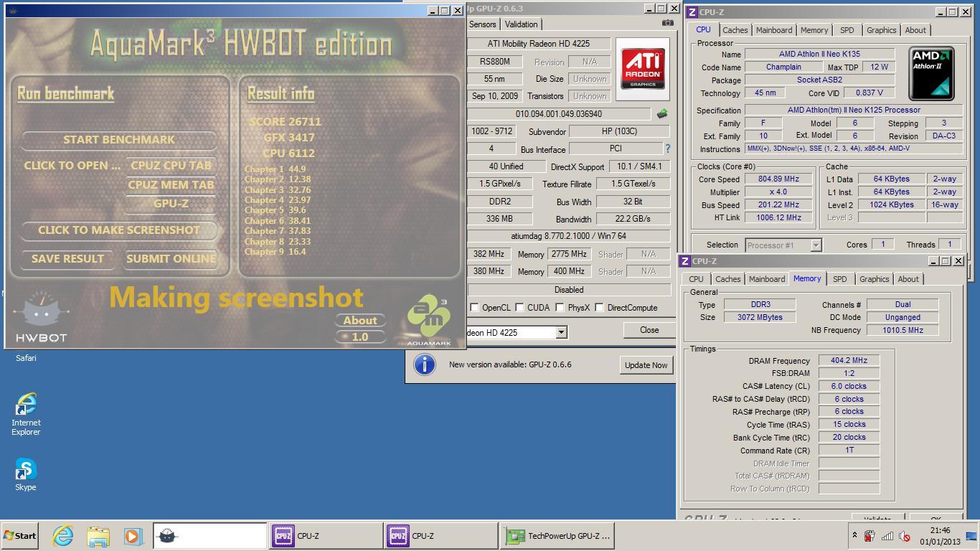Click the network signal bars tray icon
Screen dimensions: 980x551
pyautogui.click(x=887, y=536)
